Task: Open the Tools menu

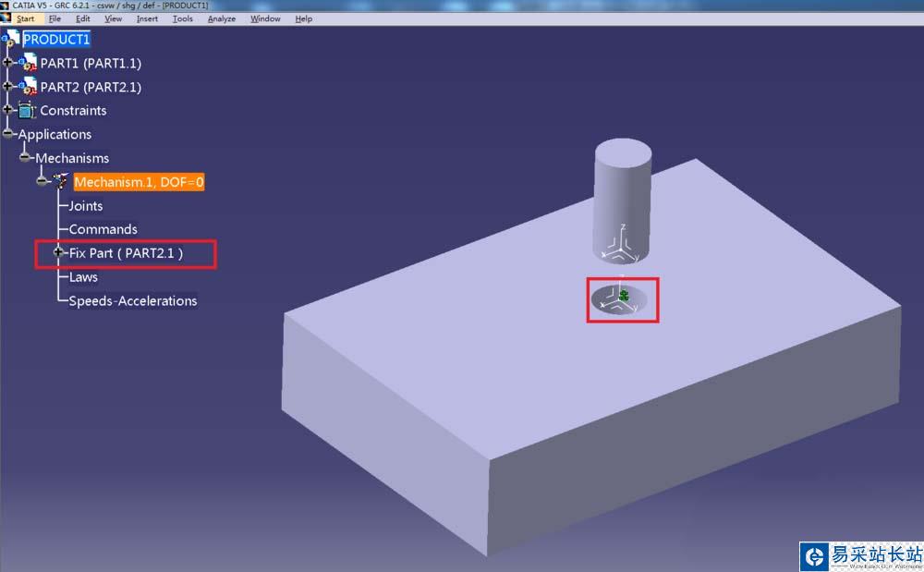Action: pyautogui.click(x=183, y=18)
